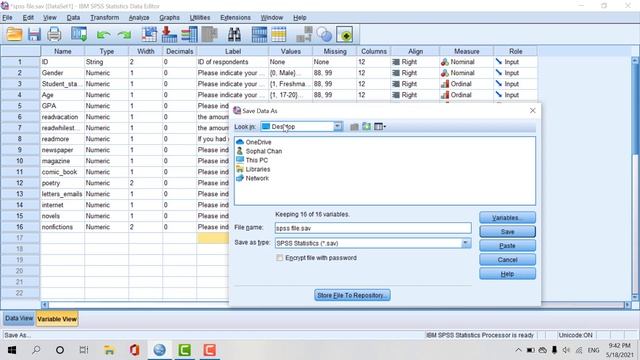This screenshot has height=360, width=640.
Task: Click the Ordinal measure cell for Age
Action: pyautogui.click(x=467, y=95)
